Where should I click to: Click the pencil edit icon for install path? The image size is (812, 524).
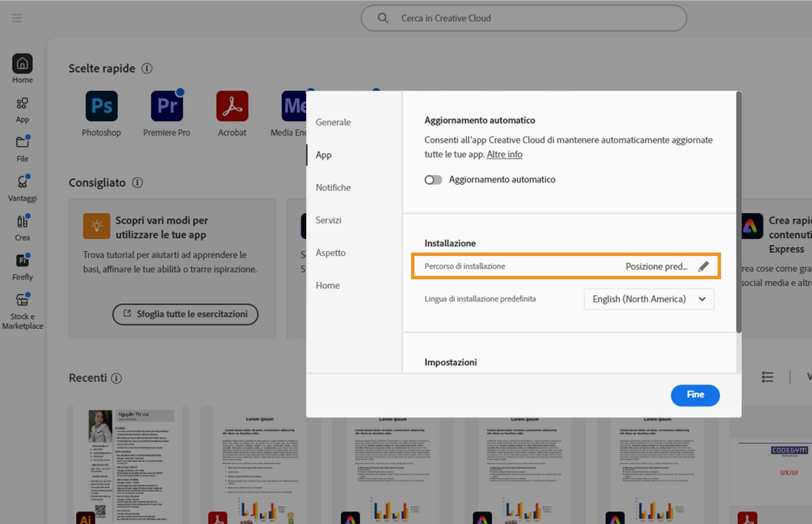[x=703, y=266]
